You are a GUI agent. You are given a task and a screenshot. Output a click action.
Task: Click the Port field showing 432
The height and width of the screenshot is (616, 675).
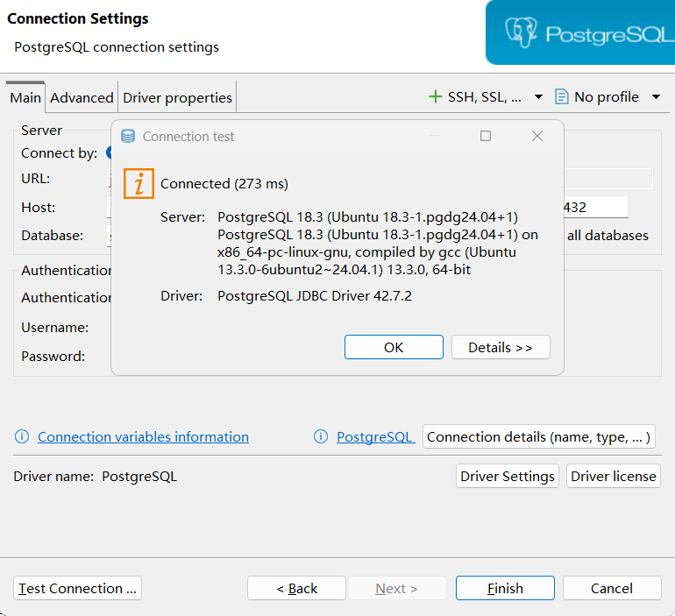pyautogui.click(x=596, y=207)
